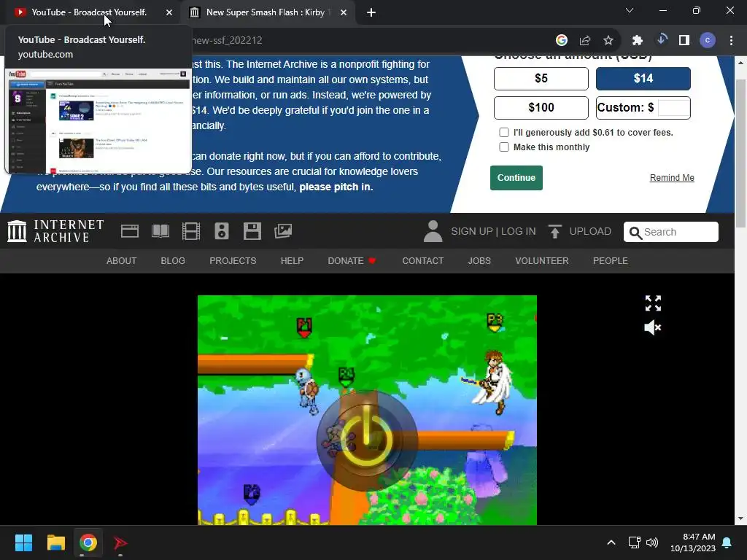
Task: Open the Chrome extensions puzzle icon
Action: pos(638,41)
